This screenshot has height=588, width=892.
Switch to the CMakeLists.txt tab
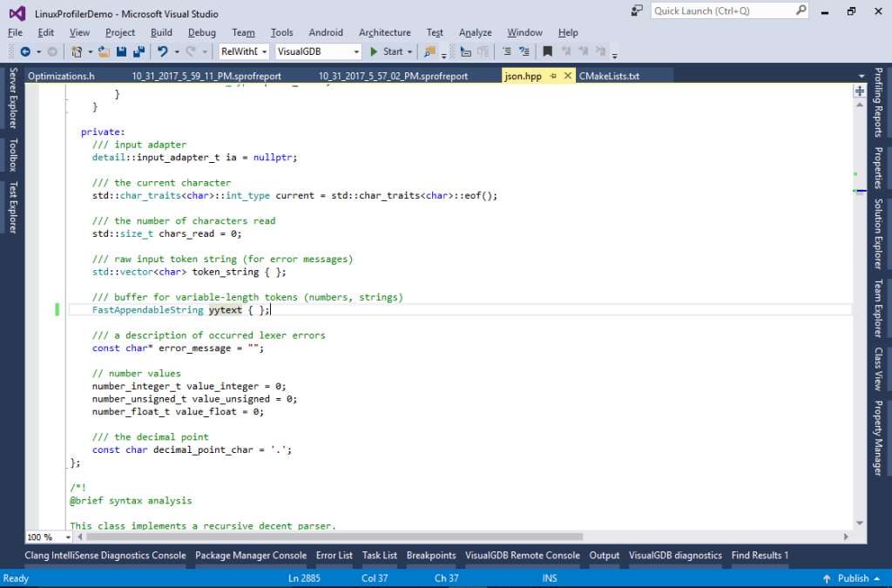pos(609,76)
